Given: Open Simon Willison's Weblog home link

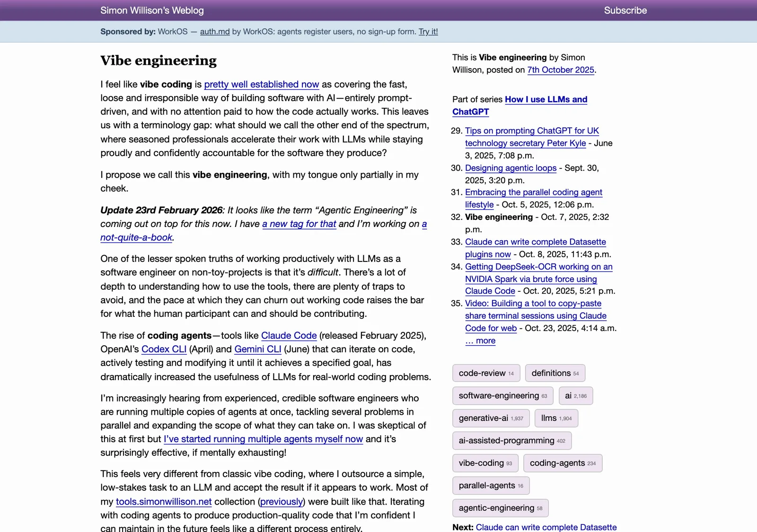Looking at the screenshot, I should [x=152, y=10].
